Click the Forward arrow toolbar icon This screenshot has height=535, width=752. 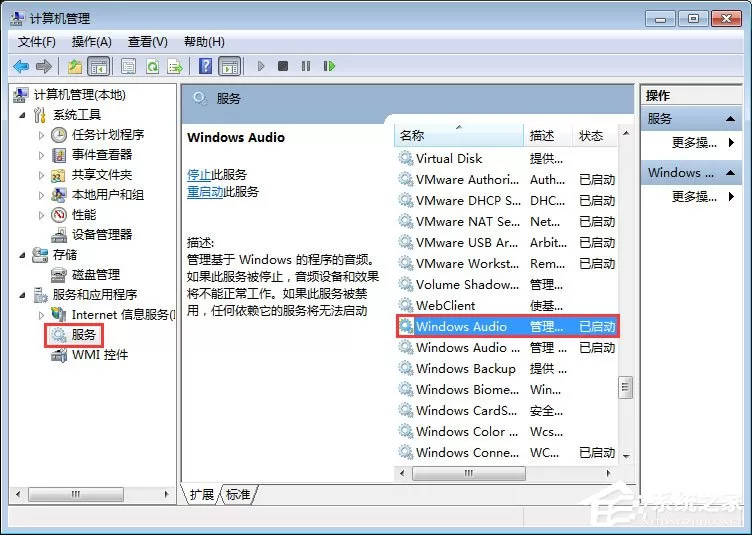click(x=44, y=66)
